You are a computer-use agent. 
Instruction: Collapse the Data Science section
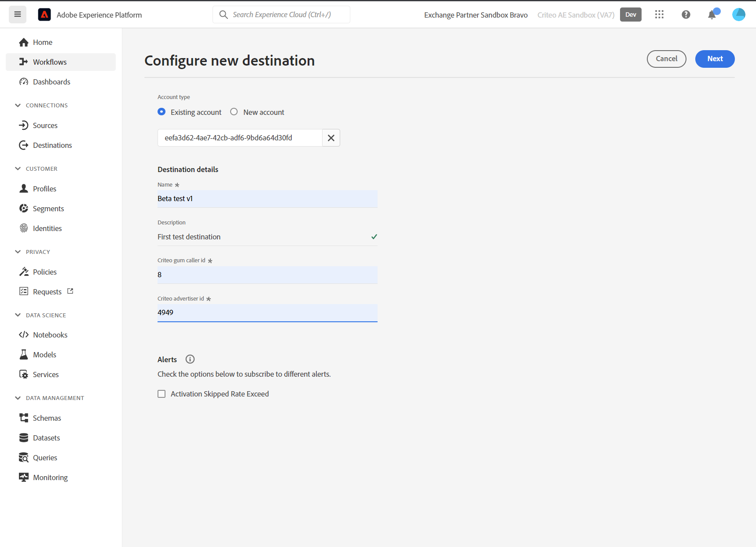pos(18,315)
